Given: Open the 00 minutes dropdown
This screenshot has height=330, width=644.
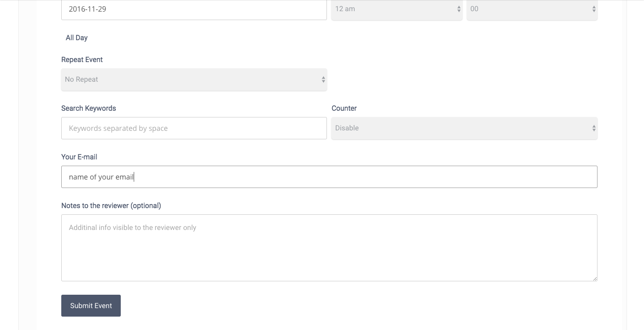Looking at the screenshot, I should pyautogui.click(x=532, y=9).
